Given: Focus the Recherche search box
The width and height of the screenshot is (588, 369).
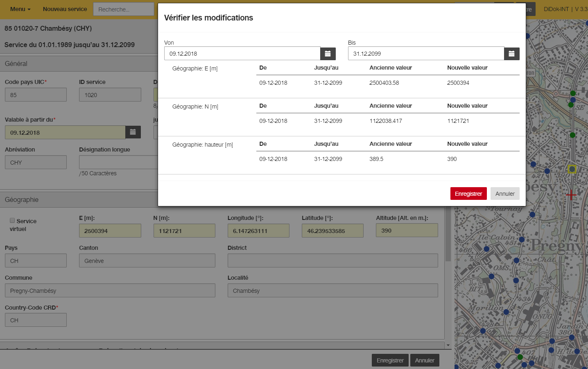Looking at the screenshot, I should click(x=124, y=9).
